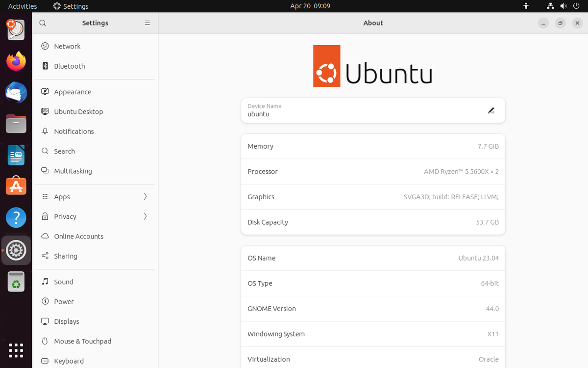Click the search magnifier in the Settings header
The height and width of the screenshot is (368, 588).
[42, 23]
